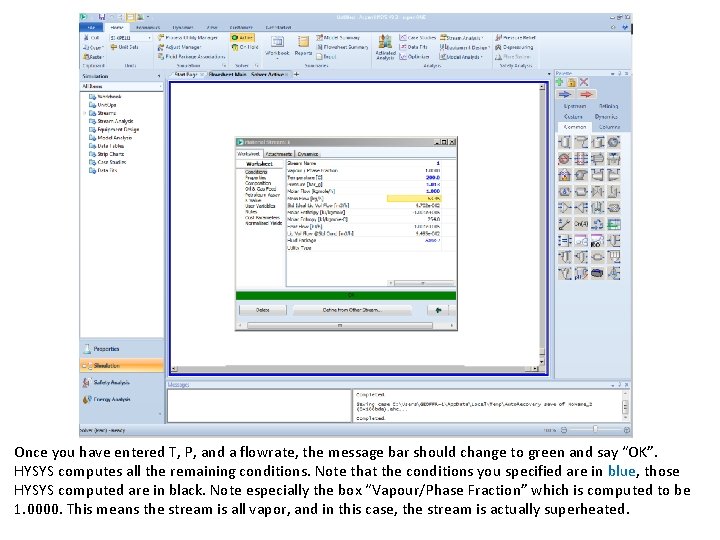
Task: Click the red X icon in Palette
Action: pos(584,82)
